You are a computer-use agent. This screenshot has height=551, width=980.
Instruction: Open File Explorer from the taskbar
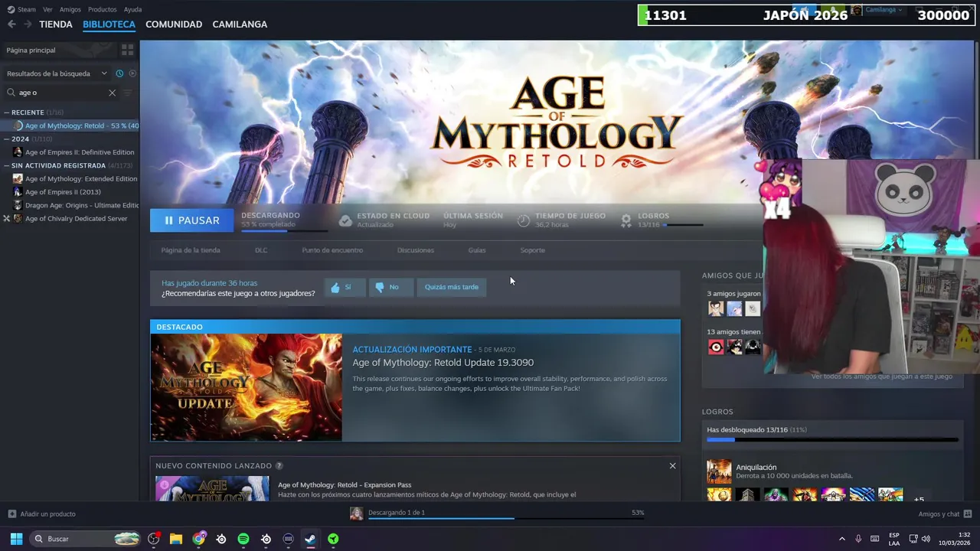coord(176,539)
